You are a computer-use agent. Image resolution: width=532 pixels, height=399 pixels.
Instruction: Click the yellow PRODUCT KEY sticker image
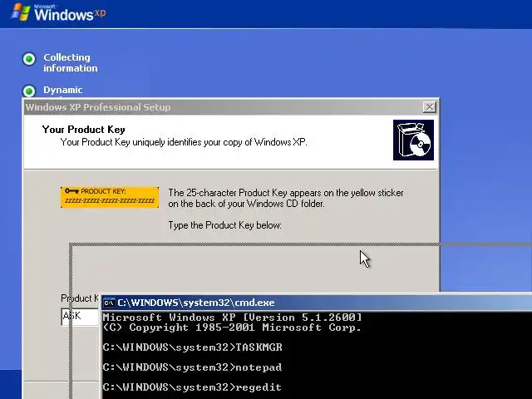coord(110,197)
